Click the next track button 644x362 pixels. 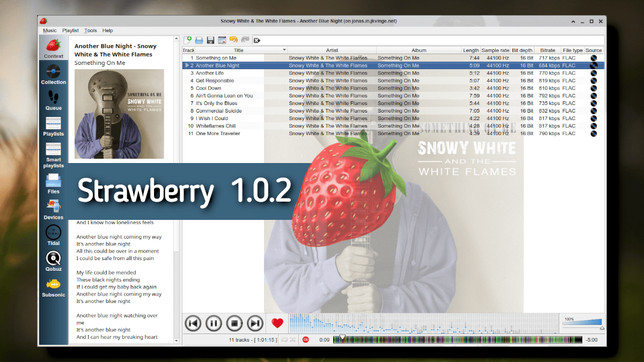[x=255, y=323]
